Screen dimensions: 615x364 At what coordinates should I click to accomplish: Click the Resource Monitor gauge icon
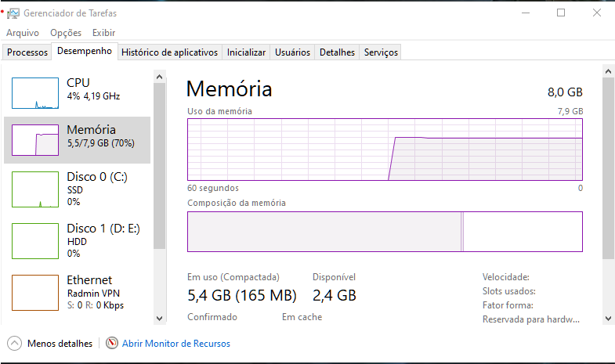click(112, 343)
